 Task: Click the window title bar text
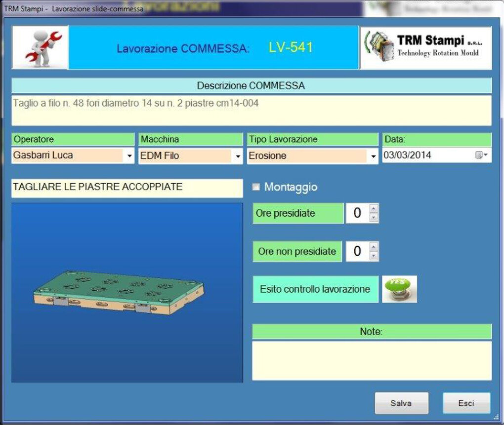(x=74, y=9)
